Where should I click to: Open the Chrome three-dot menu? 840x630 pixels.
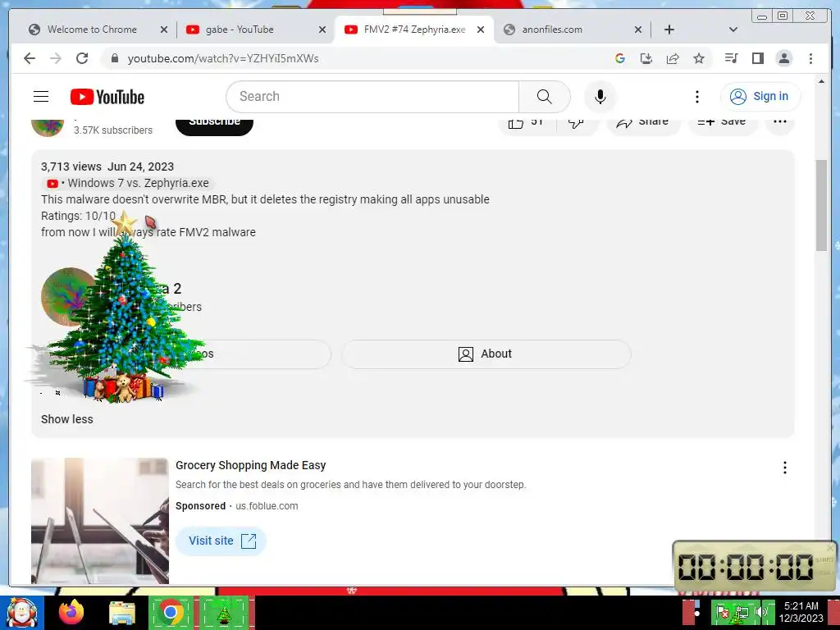coord(810,58)
